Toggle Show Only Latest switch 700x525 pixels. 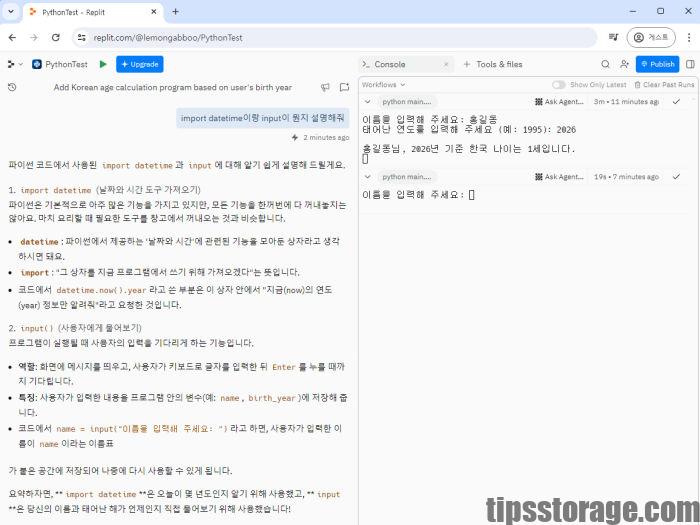tap(558, 84)
